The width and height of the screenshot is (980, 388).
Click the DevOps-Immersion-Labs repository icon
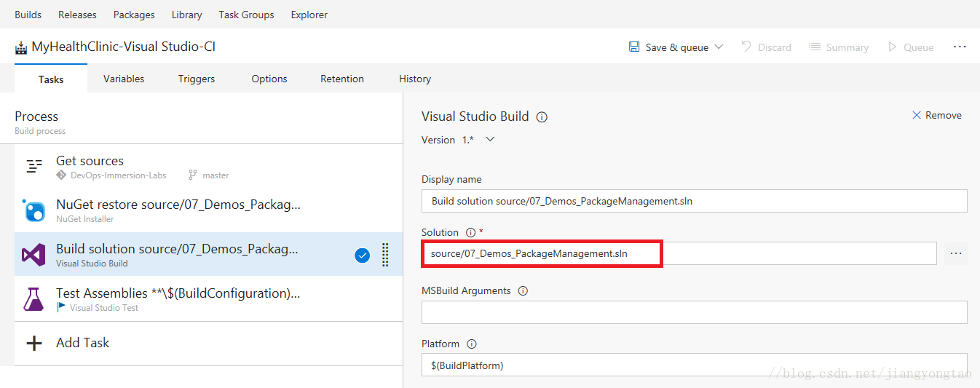[x=61, y=175]
